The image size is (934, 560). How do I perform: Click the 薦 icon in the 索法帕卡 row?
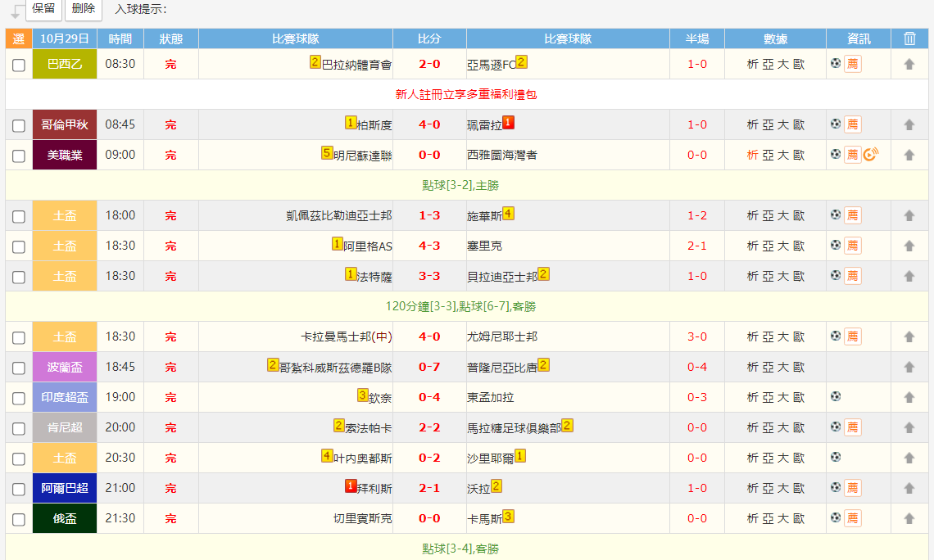(853, 427)
